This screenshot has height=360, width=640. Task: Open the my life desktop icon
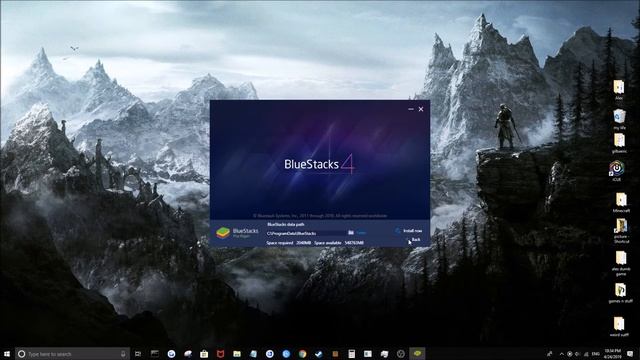(619, 119)
